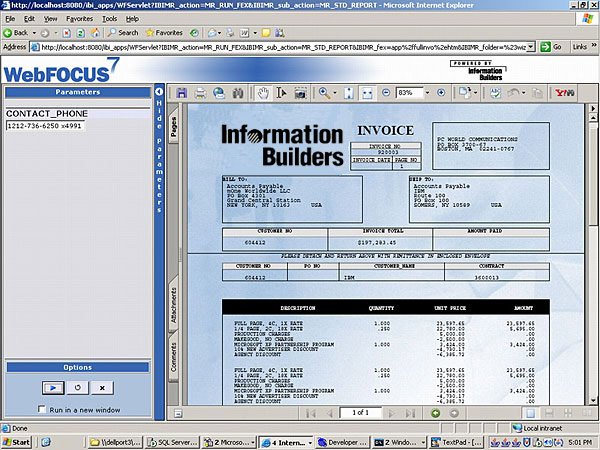Set Fit Page view in PDF toolbar
Image resolution: width=600 pixels, height=450 pixels.
click(x=348, y=93)
